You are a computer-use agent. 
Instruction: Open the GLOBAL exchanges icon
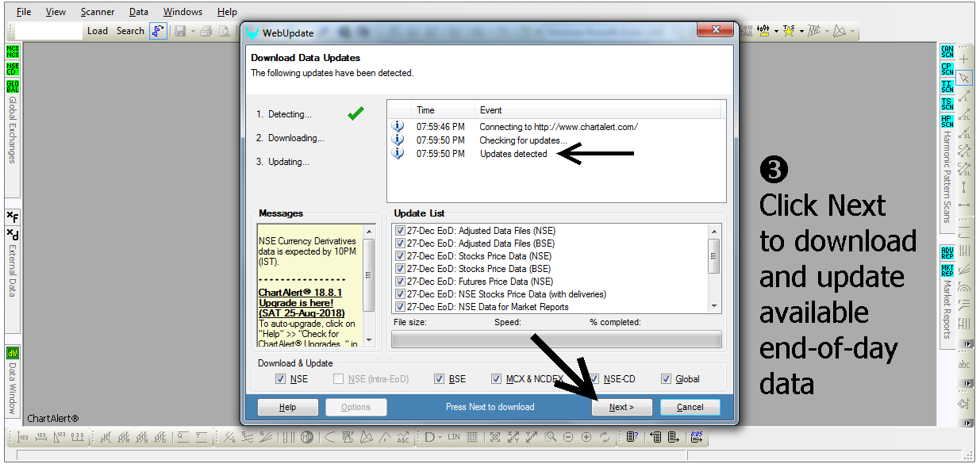(x=13, y=86)
